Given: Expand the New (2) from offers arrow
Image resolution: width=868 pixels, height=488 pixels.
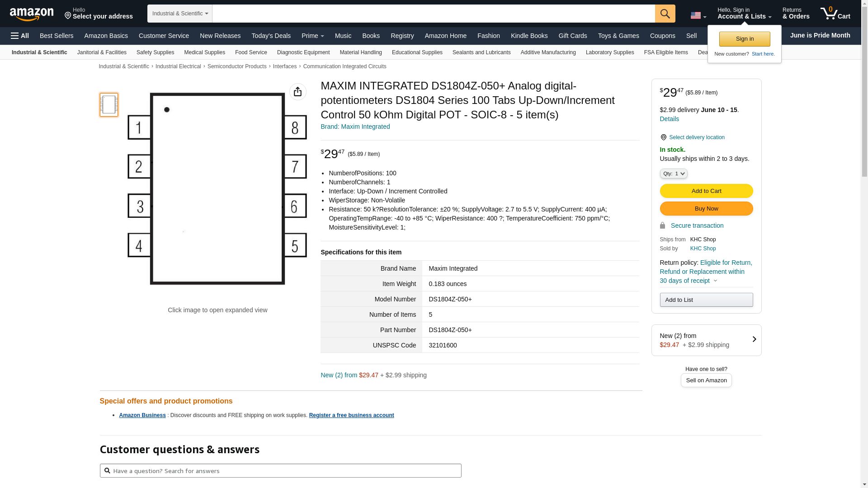Looking at the screenshot, I should tap(754, 339).
